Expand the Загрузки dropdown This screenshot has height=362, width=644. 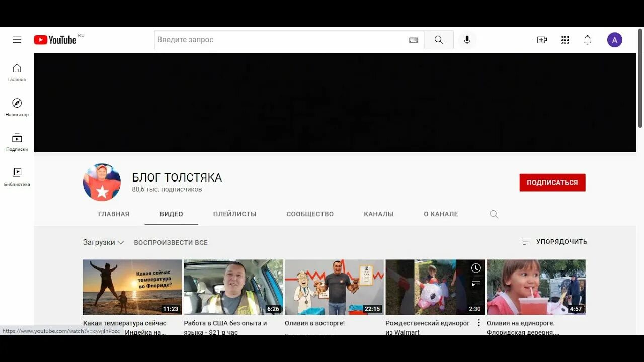[103, 242]
